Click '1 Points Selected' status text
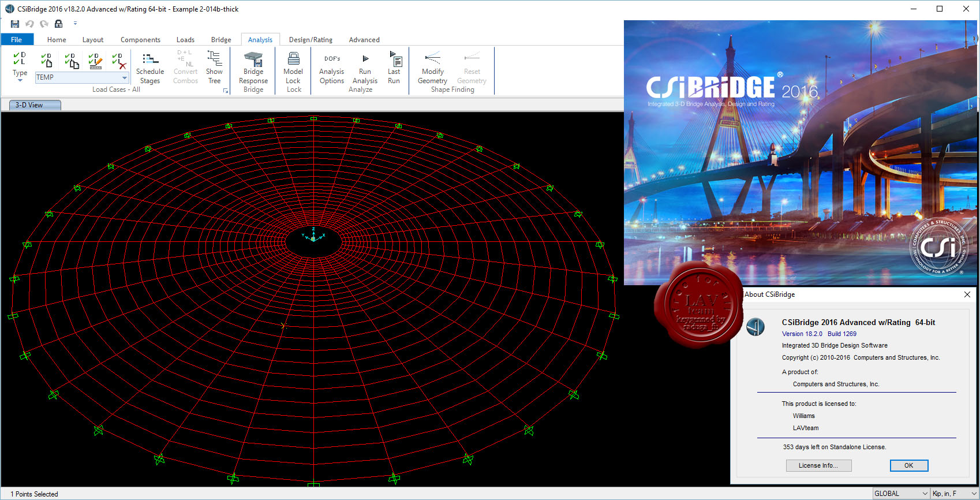 (x=35, y=494)
